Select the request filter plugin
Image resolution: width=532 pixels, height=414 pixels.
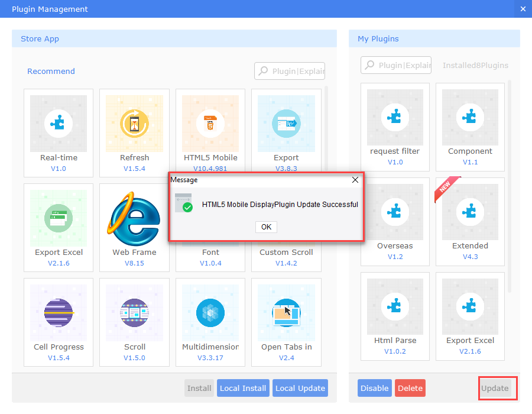coord(395,117)
